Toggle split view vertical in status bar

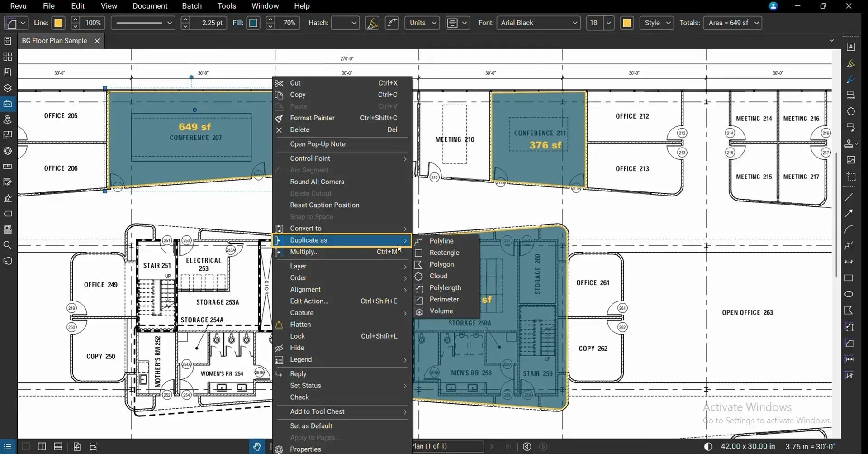click(42, 447)
